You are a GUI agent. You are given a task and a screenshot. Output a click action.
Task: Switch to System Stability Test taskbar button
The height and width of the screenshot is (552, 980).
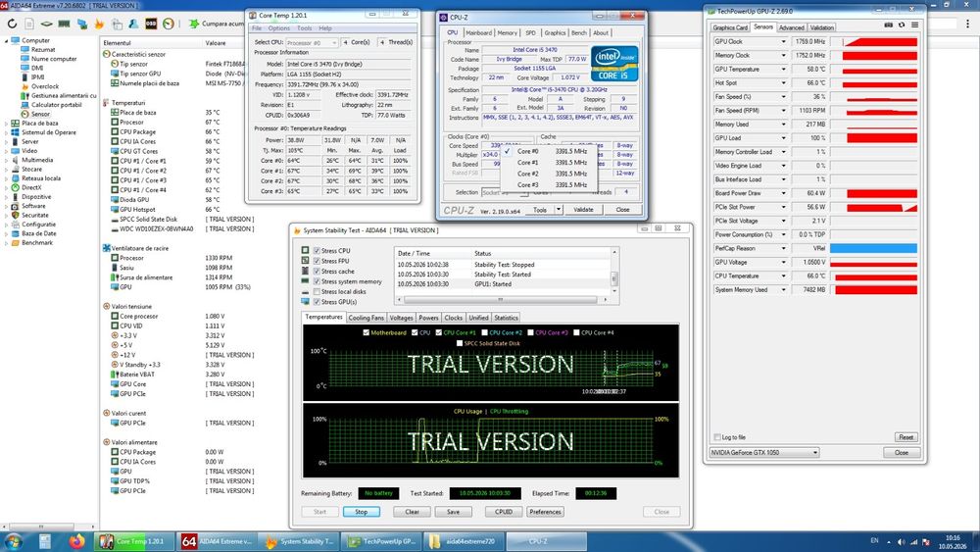(x=299, y=541)
